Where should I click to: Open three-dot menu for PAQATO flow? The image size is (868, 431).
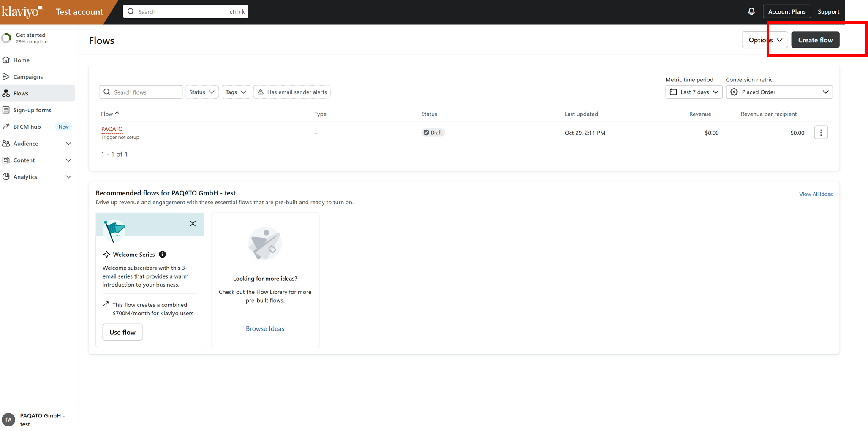[821, 133]
